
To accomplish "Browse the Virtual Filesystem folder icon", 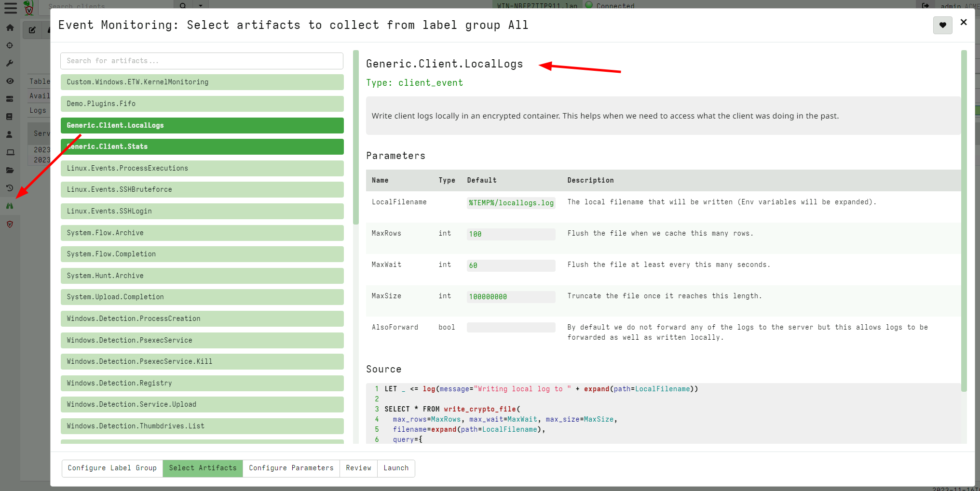I will point(10,170).
